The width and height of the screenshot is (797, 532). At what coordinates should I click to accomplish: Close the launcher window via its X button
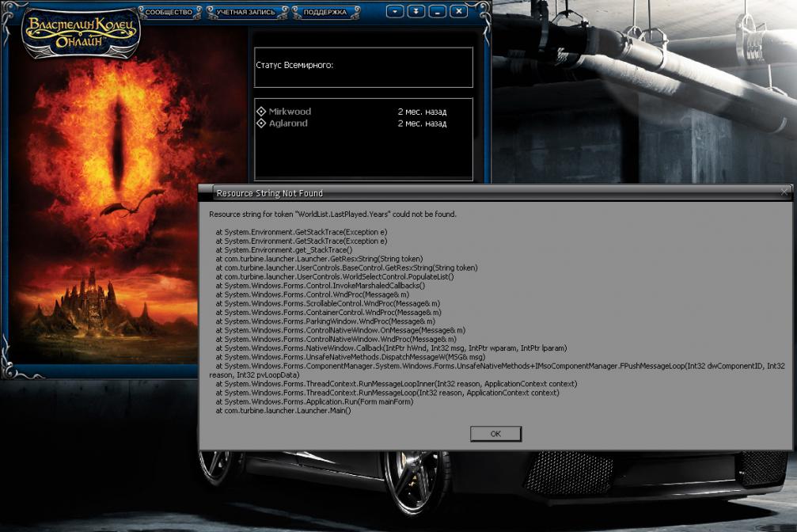458,11
